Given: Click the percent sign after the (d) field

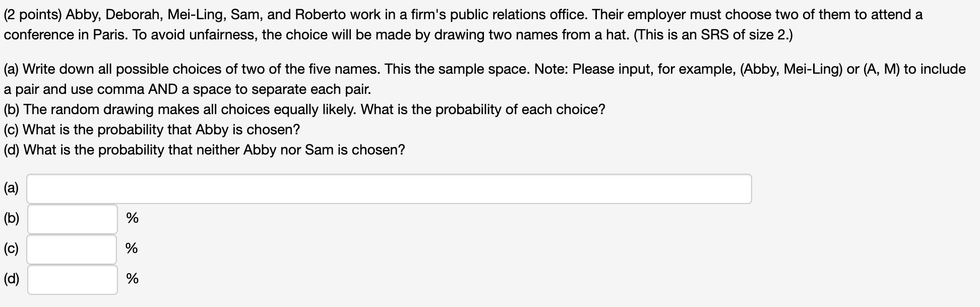Looking at the screenshot, I should 133,279.
